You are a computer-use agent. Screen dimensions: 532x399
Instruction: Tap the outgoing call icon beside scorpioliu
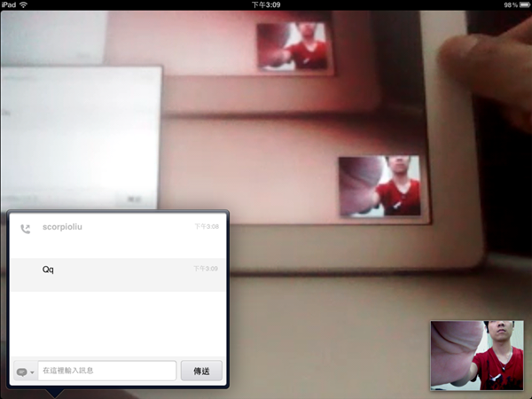point(26,229)
